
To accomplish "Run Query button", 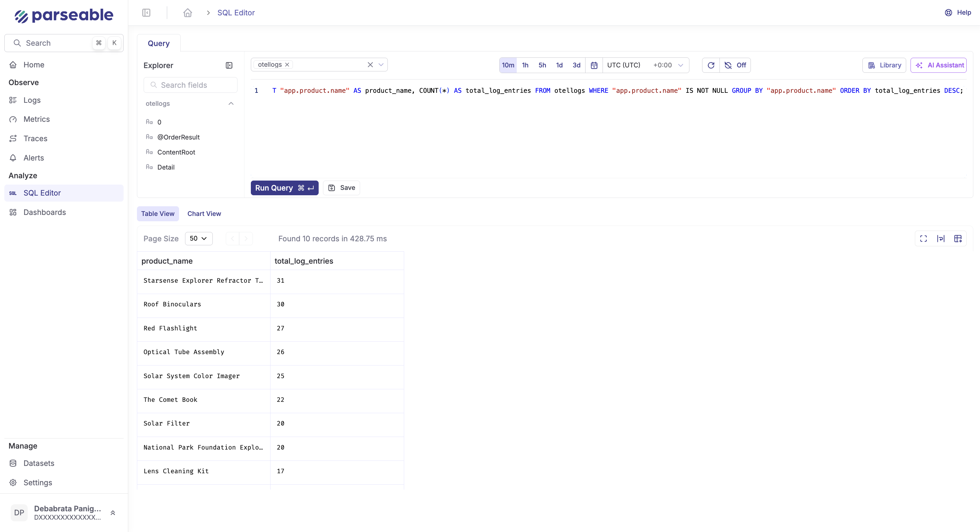I will (x=284, y=188).
